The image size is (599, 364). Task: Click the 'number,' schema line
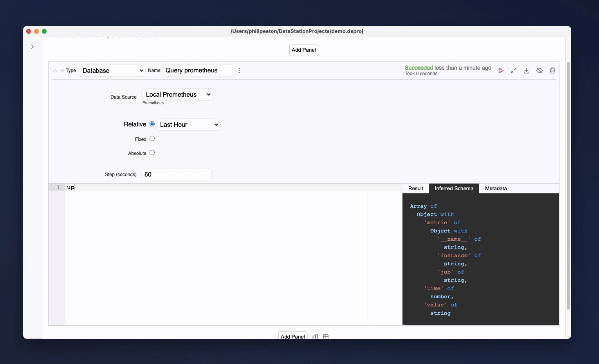(442, 297)
